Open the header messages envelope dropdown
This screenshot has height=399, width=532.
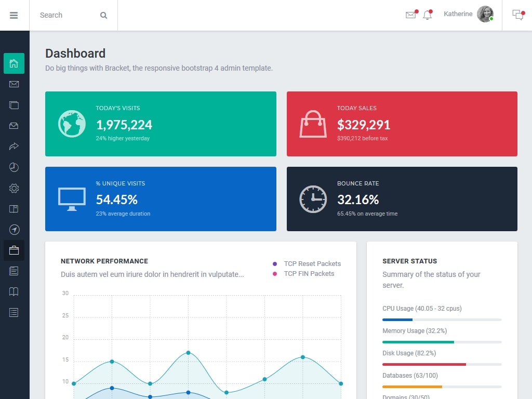pyautogui.click(x=411, y=15)
